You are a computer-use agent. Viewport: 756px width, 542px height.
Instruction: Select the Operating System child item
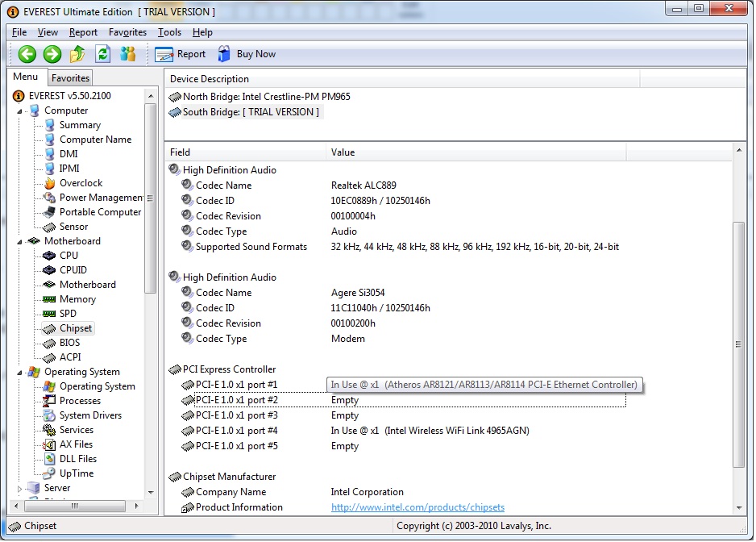coord(98,386)
